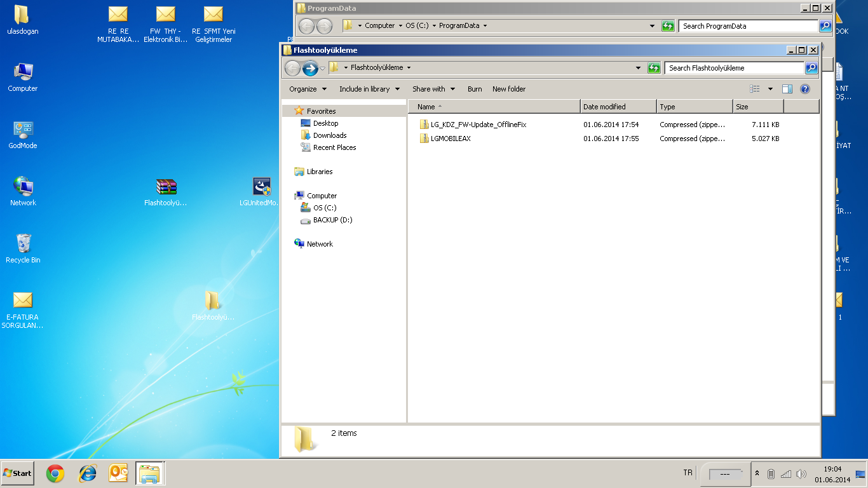
Task: Toggle the preview pane button
Action: [x=787, y=89]
